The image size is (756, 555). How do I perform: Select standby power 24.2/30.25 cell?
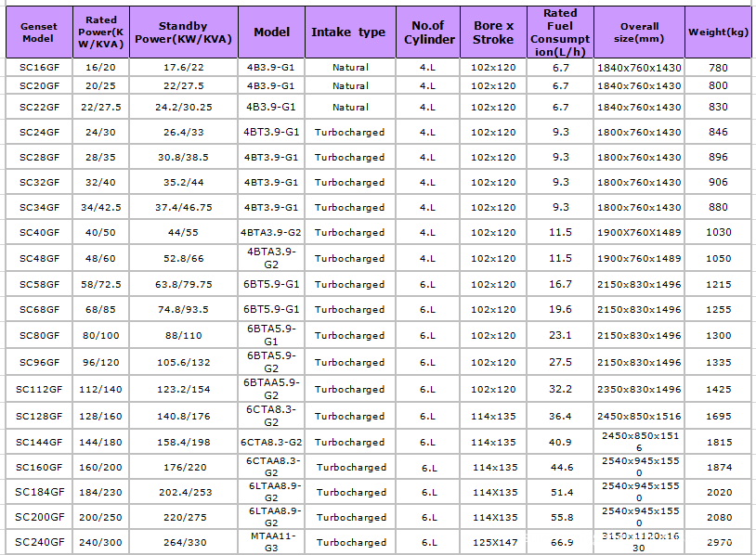pos(183,107)
